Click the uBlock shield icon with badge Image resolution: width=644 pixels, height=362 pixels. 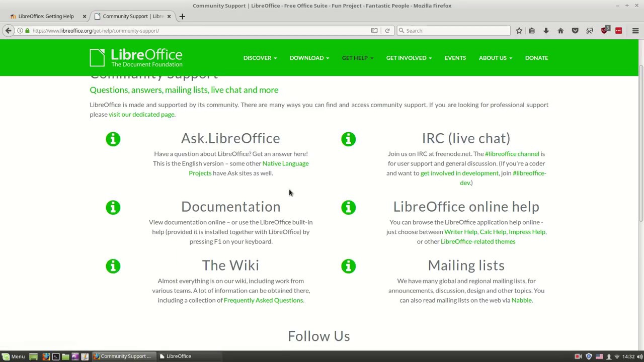tap(605, 30)
